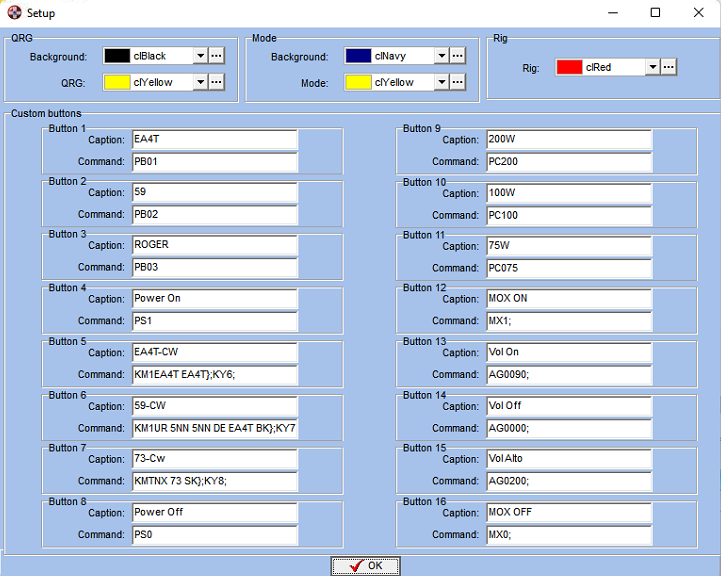Focus Button 12 Command field MX1;
The height and width of the screenshot is (576, 721).
point(568,321)
